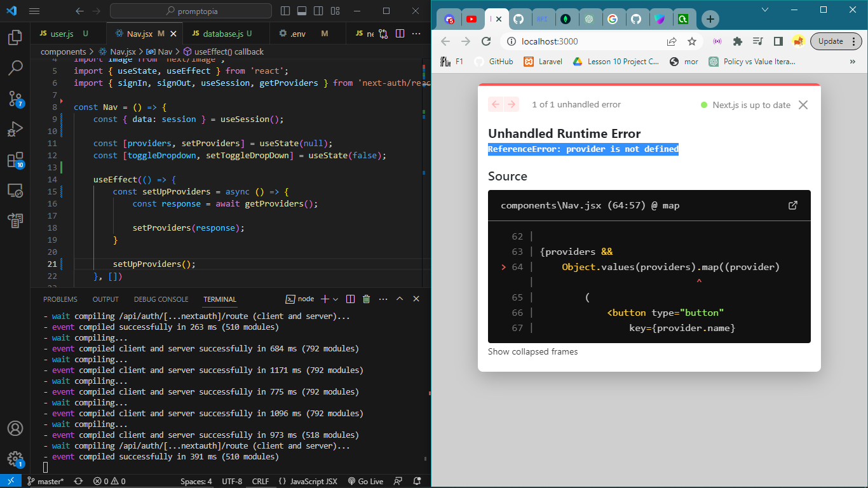The image size is (868, 488).
Task: Switch to the database.js editor tab
Action: 222,33
